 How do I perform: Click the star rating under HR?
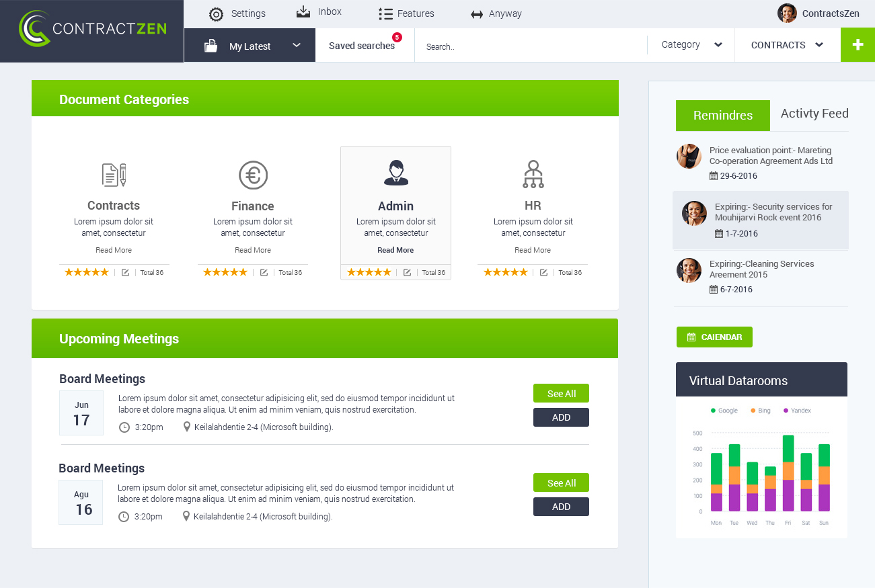(506, 272)
